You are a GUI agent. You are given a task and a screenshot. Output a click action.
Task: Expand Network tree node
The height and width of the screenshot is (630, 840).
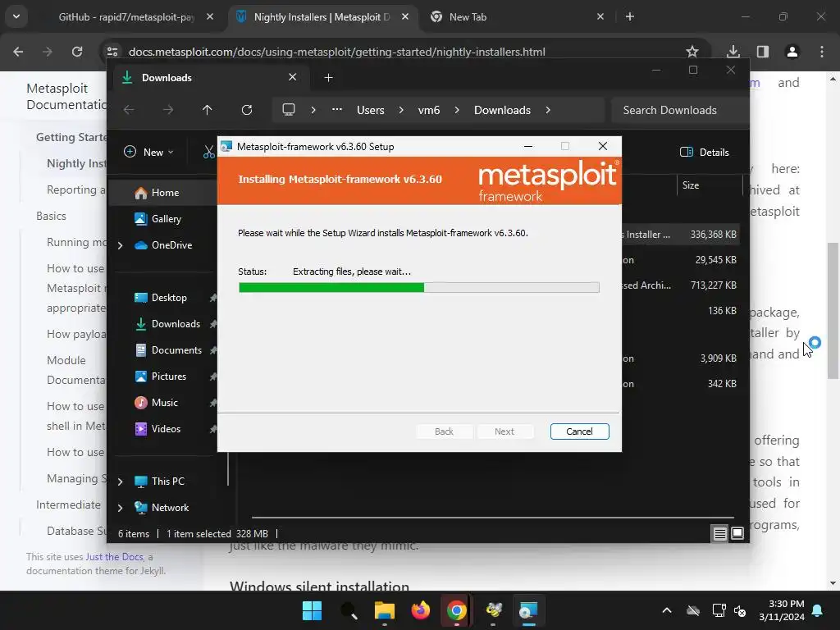point(120,508)
